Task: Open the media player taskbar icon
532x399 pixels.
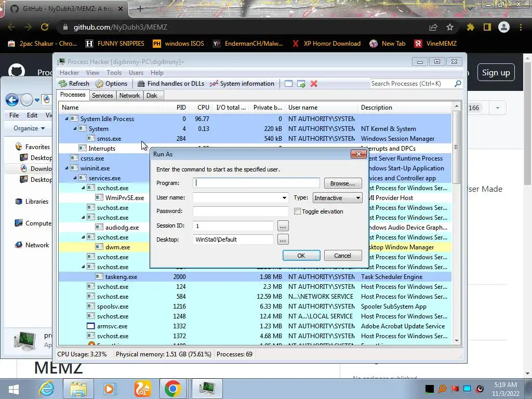Action: click(x=110, y=389)
